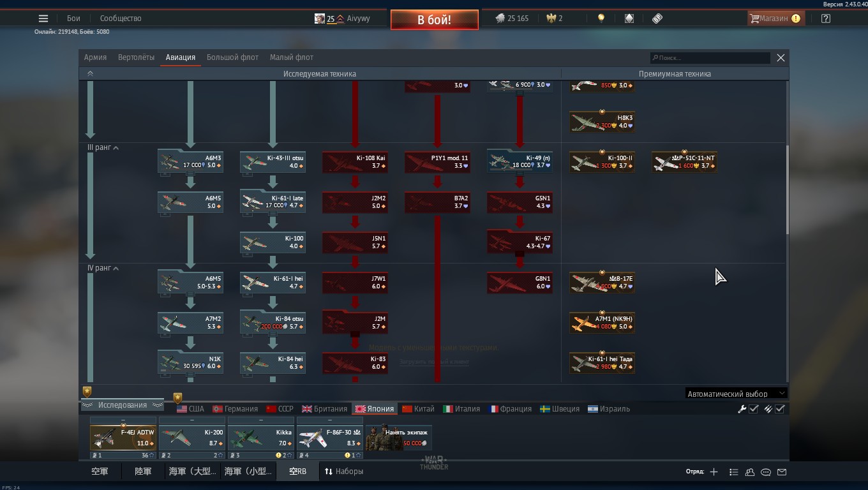Viewport: 868px width, 490px height.
Task: Open the chat speech bubble icon
Action: click(766, 472)
